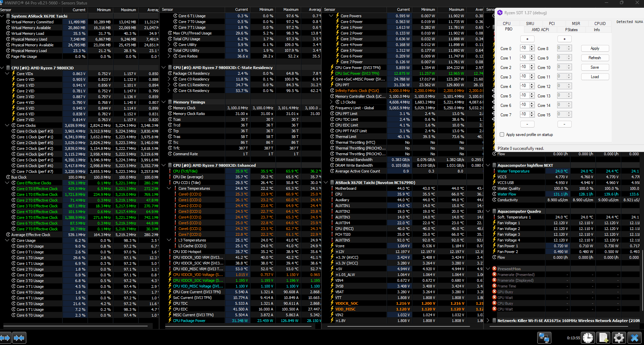
Task: Click the first sensor panel horizontal scrollbar
Action: click(76, 326)
